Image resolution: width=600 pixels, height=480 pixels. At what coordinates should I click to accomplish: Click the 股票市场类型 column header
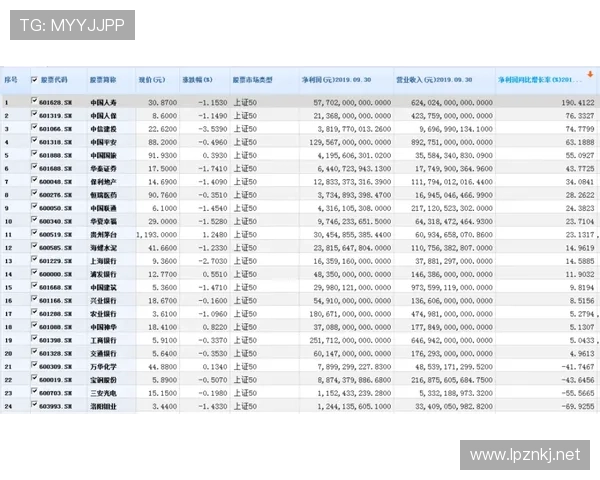point(253,78)
